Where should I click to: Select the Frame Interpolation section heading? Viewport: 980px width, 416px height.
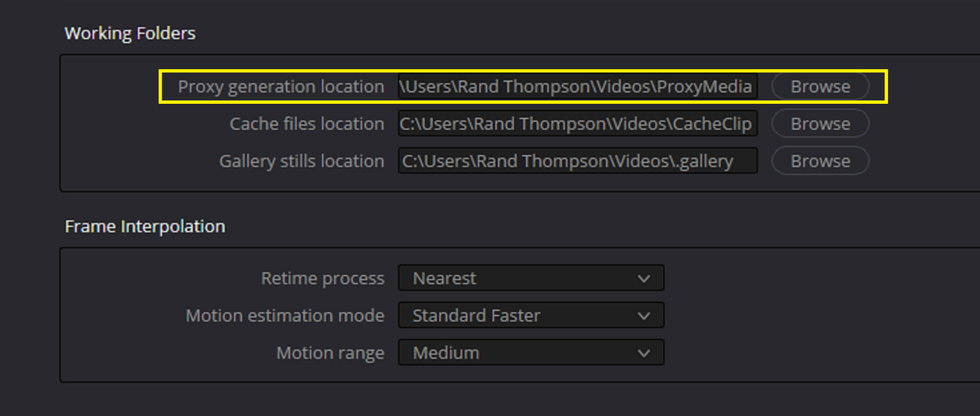pos(145,226)
